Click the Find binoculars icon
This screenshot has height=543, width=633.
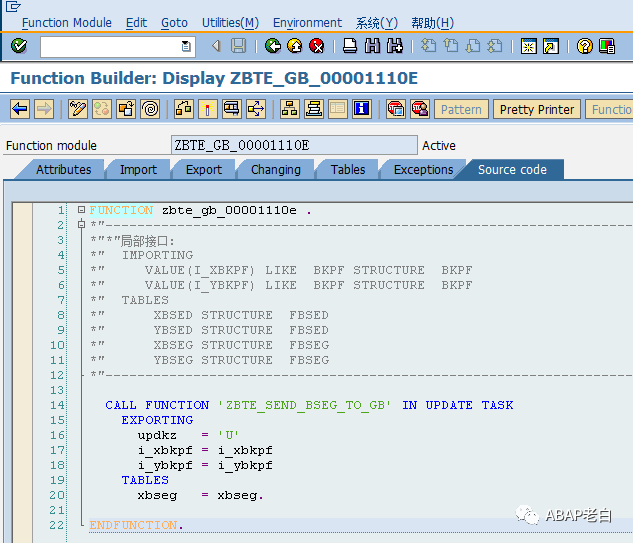coord(372,46)
